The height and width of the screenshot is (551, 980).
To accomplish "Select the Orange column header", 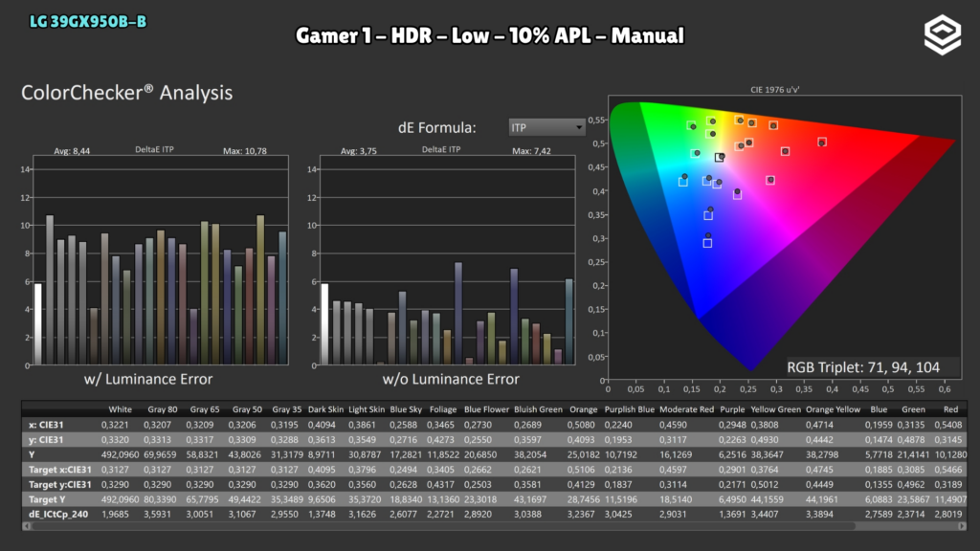I will 583,409.
